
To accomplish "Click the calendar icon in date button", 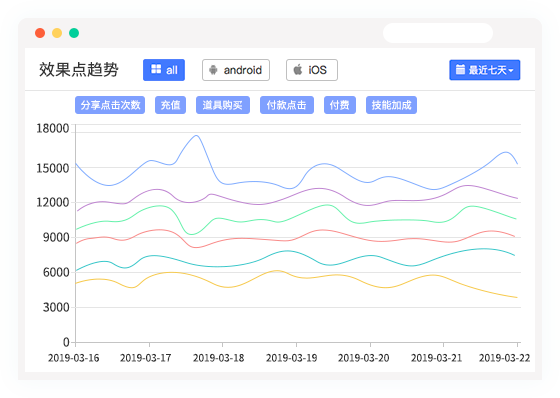I will tap(460, 69).
